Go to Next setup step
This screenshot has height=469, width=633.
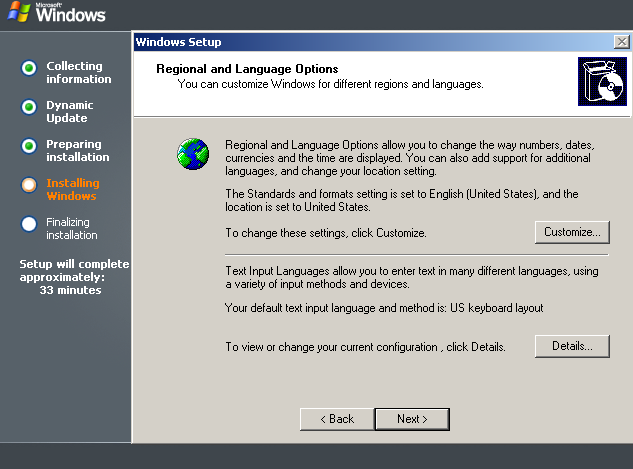pyautogui.click(x=412, y=419)
